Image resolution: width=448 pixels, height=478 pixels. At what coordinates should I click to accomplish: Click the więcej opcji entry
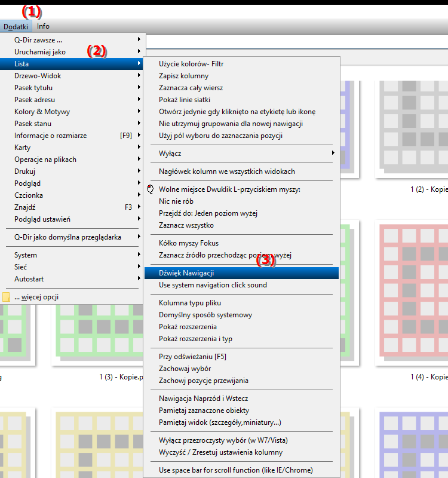point(72,297)
